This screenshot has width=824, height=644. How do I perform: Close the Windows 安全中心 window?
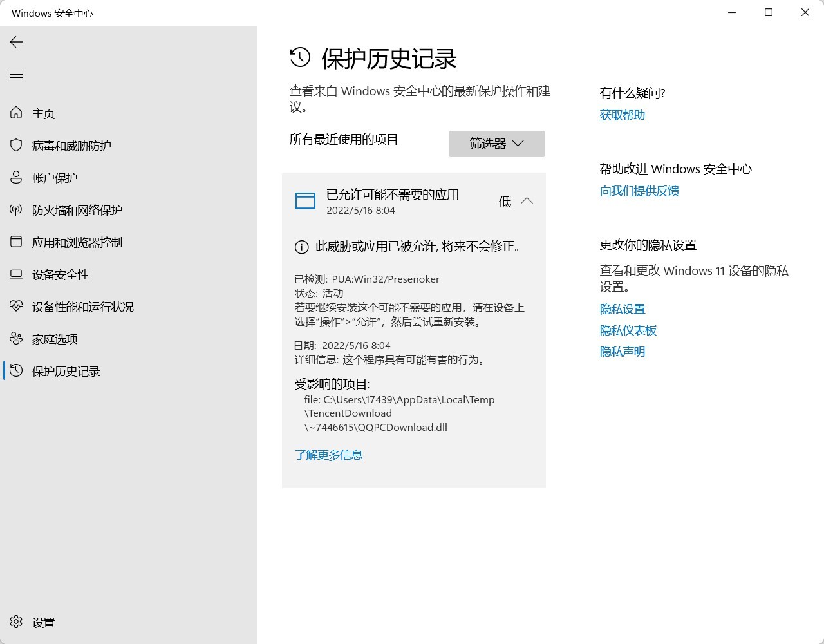coord(805,12)
